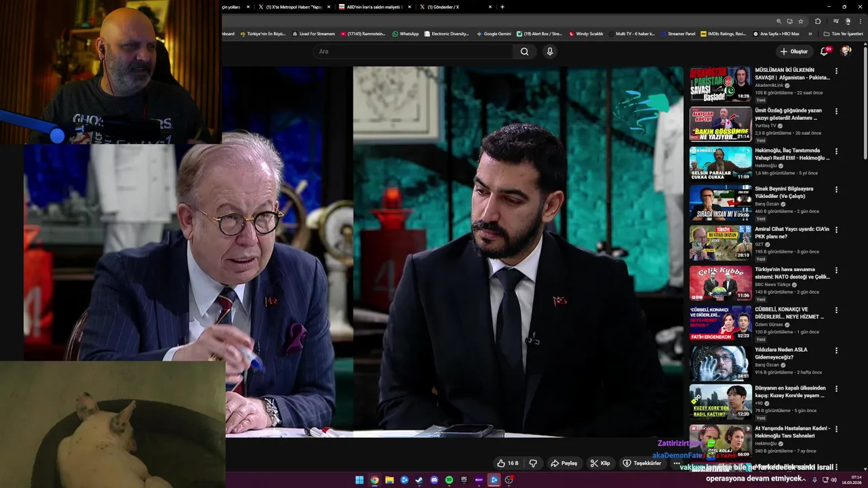Open options menu for Sinek Beynini video
This screenshot has width=868, height=488.
[x=836, y=190]
